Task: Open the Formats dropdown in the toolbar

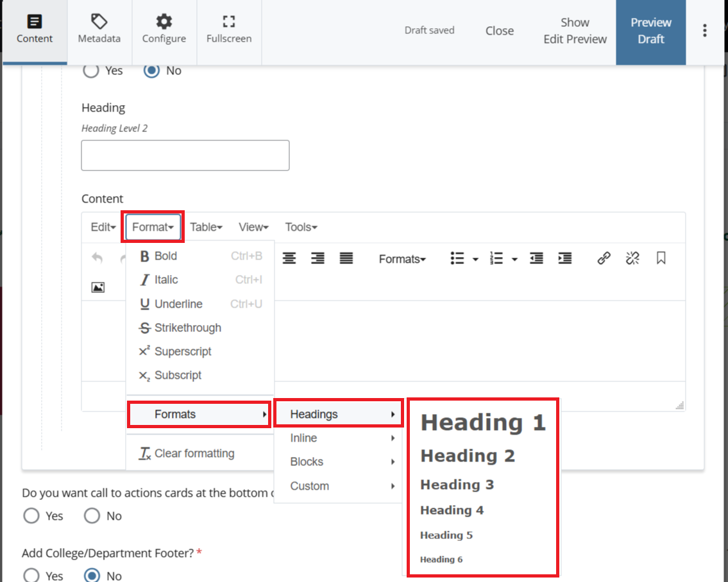Action: [x=402, y=259]
